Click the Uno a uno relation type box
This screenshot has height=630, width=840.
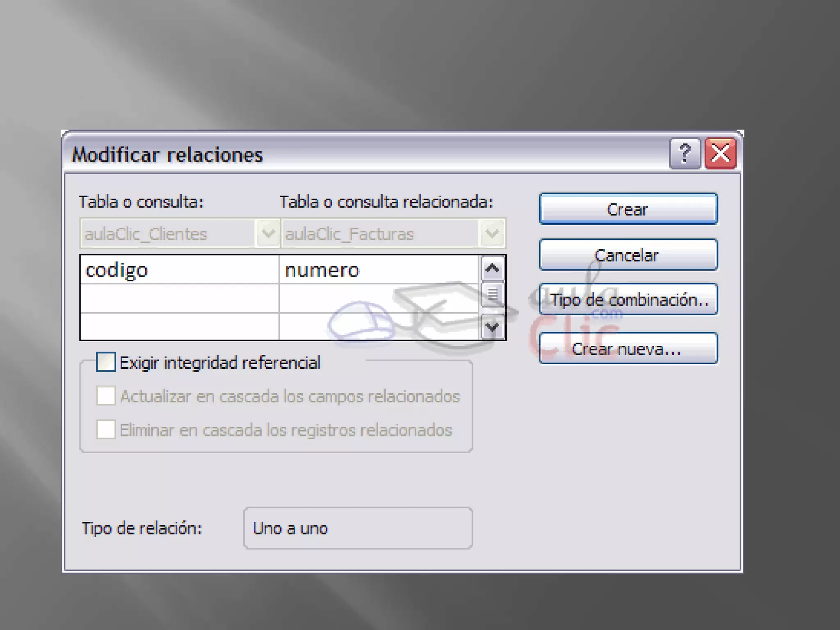[x=358, y=528]
